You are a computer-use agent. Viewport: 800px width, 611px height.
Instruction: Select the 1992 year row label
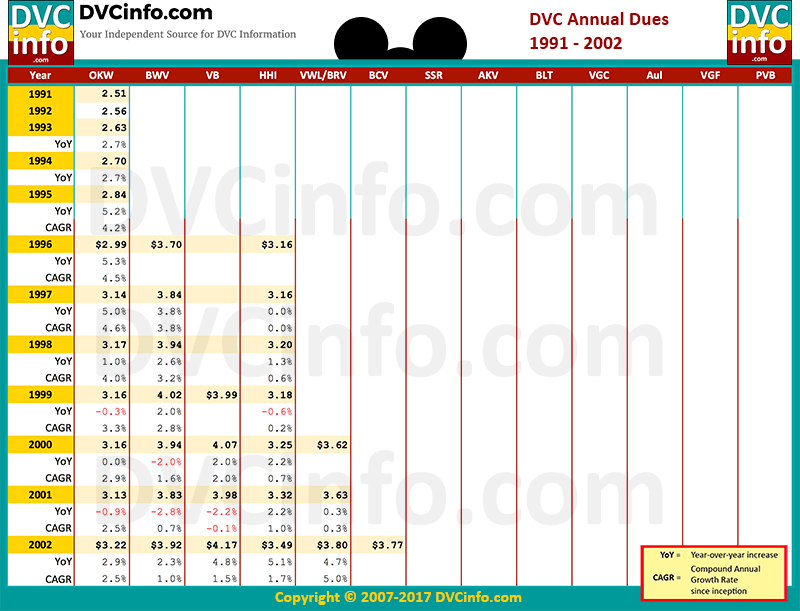pyautogui.click(x=40, y=111)
